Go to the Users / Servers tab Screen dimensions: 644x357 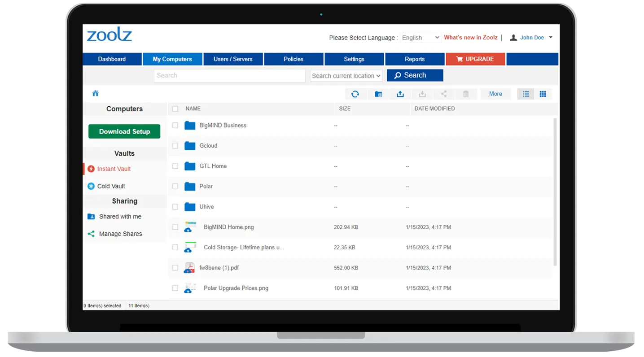233,59
